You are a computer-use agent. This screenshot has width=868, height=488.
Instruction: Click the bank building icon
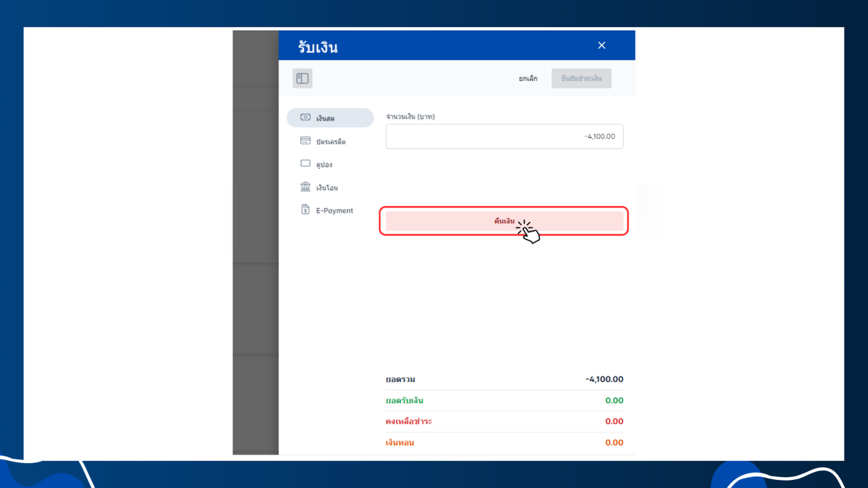tap(305, 187)
